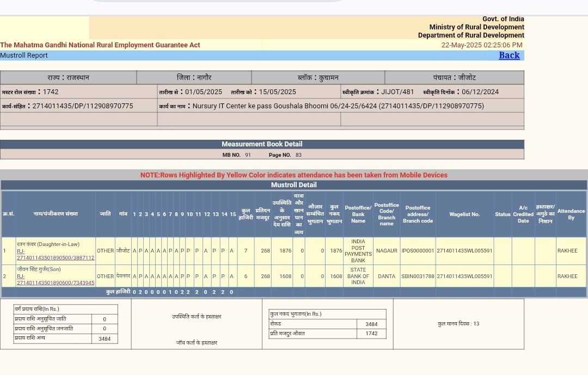588x375 pixels.
Task: Click the "Attendance By" column header
Action: [x=571, y=214]
